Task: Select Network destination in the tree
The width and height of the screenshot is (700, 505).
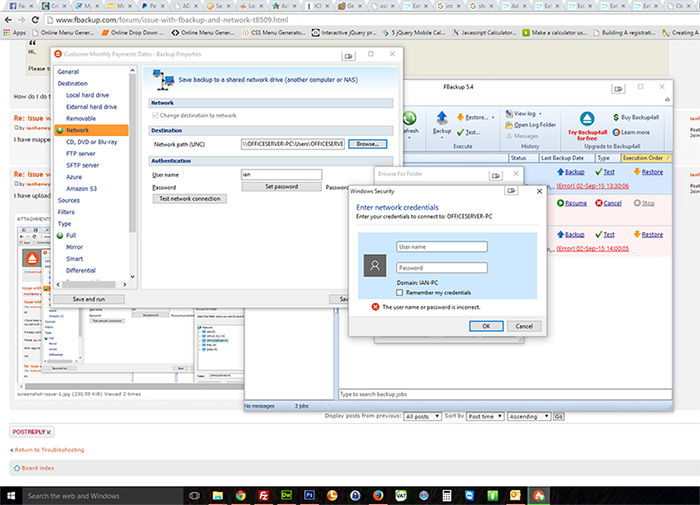Action: 92,130
